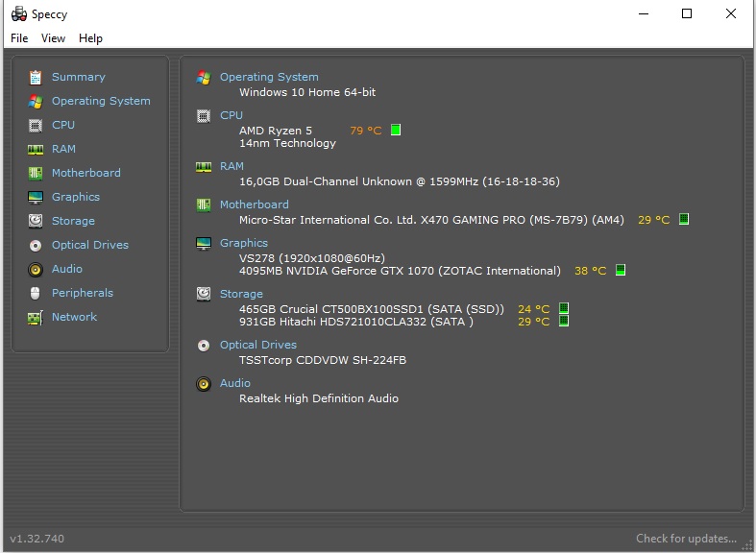Open the View menu
This screenshot has height=553, width=756.
pos(53,38)
